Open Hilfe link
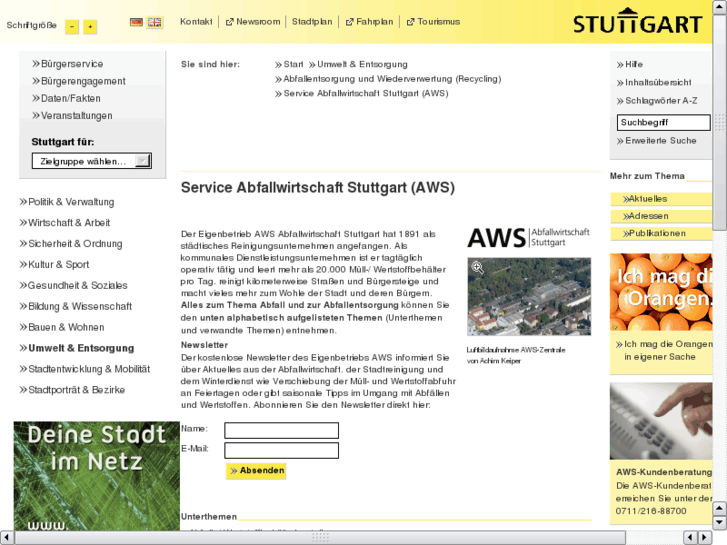The width and height of the screenshot is (727, 545). click(630, 64)
